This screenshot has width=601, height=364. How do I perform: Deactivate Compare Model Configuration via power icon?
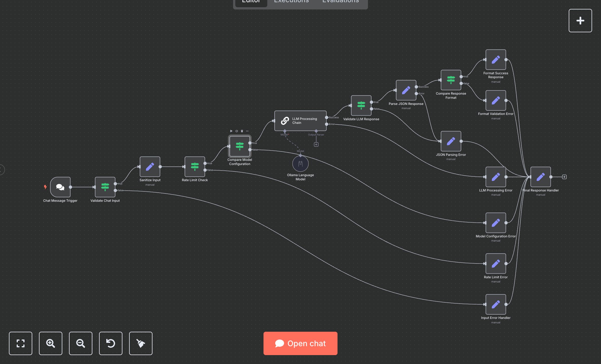(237, 131)
